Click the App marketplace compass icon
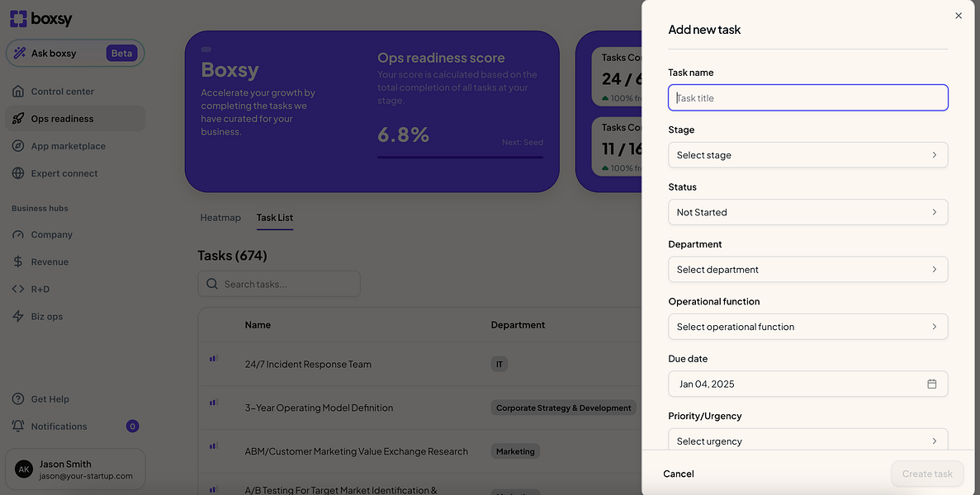 click(18, 146)
